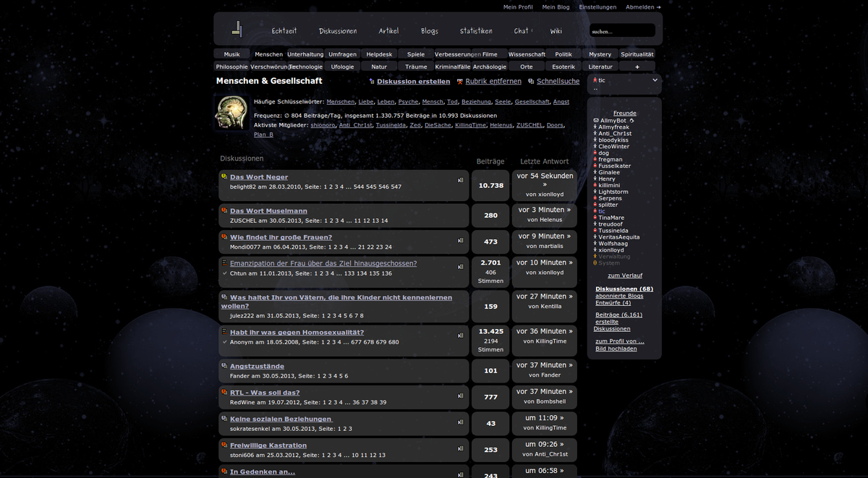Jump to last page icon of 'Das Wort Neger'
Screen dimensions: 868x478
tap(461, 181)
